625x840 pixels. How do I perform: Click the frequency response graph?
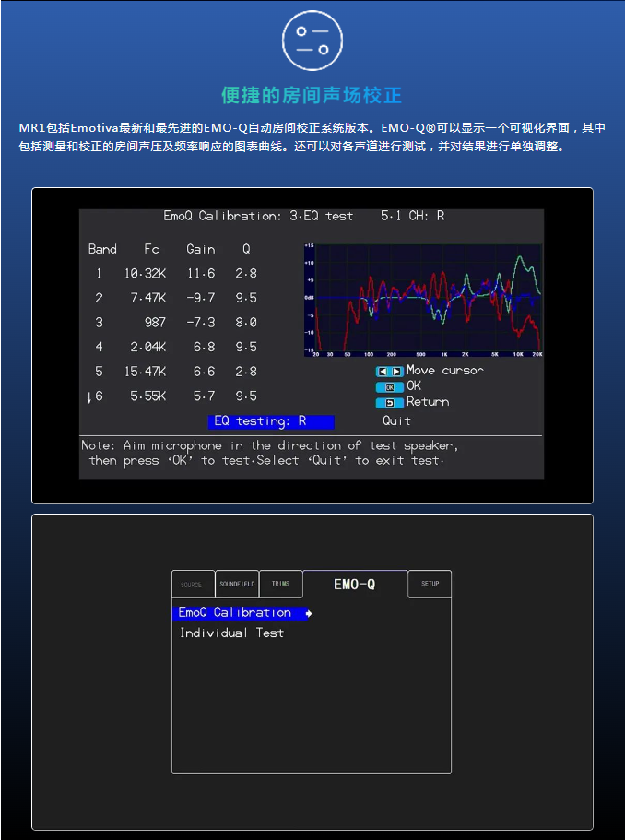pyautogui.click(x=423, y=300)
